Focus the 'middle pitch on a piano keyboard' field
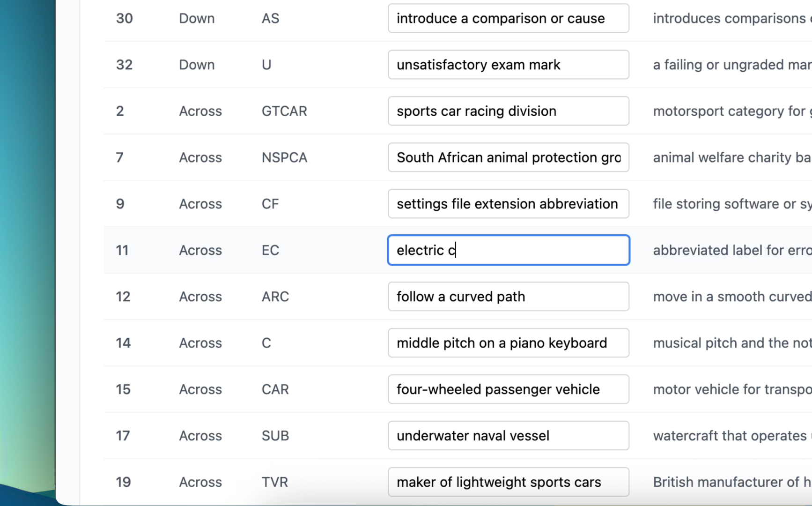Screen dimensions: 812x506 coord(508,343)
